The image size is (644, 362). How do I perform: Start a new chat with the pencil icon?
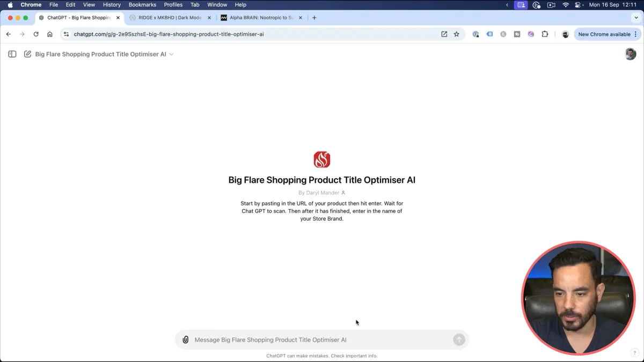27,54
